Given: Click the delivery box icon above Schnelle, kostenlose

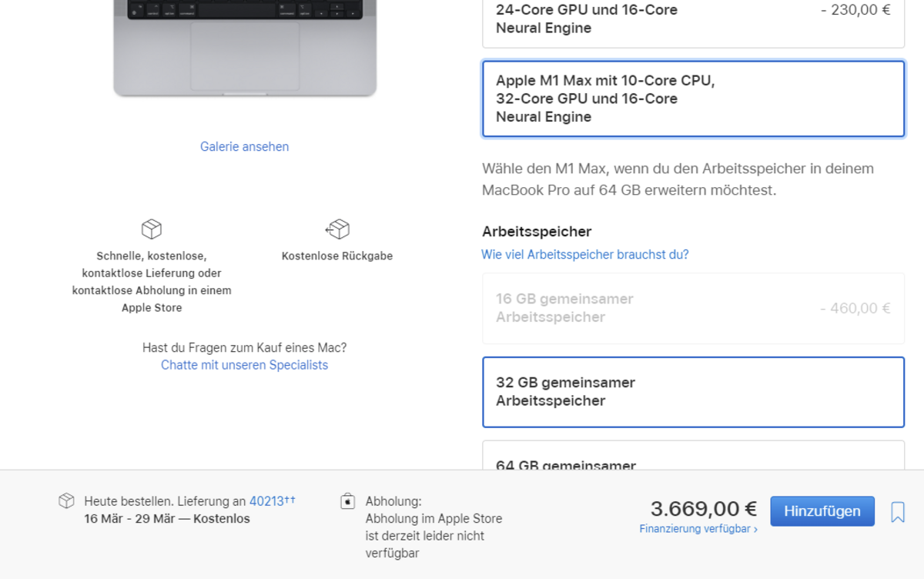Looking at the screenshot, I should click(152, 229).
